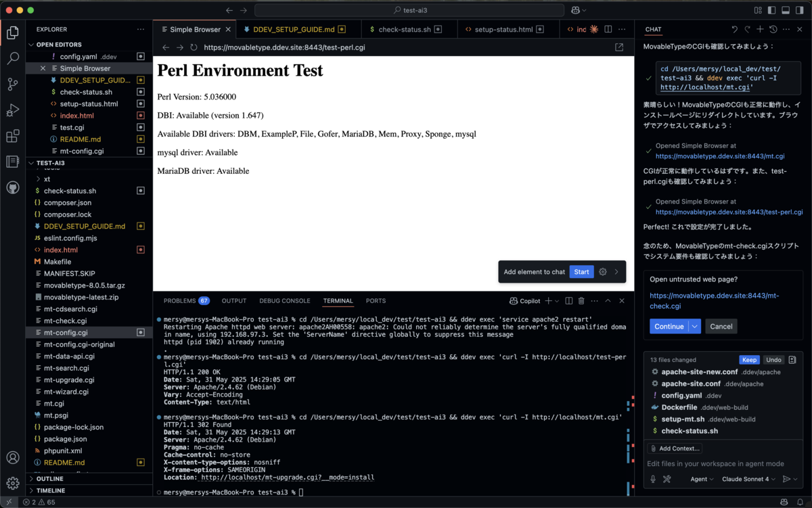
Task: Split the terminal
Action: pos(568,301)
